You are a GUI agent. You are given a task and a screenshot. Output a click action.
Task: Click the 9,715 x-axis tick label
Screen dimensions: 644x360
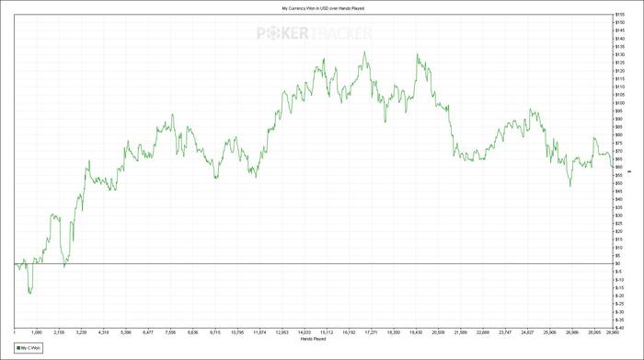point(215,332)
